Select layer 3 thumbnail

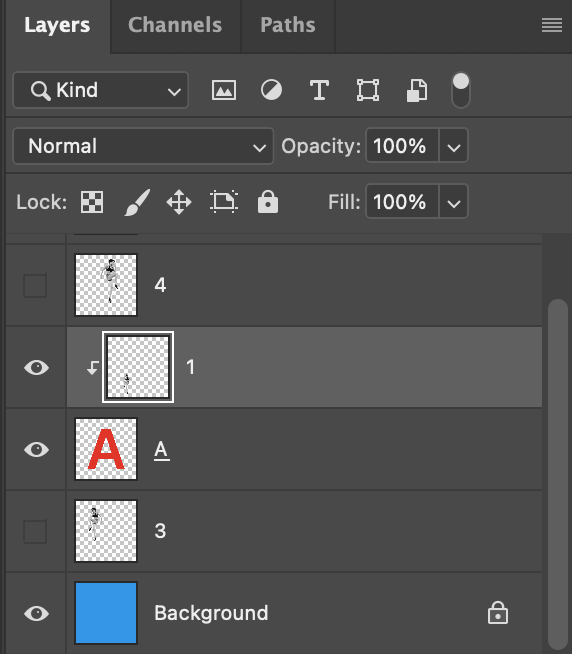pyautogui.click(x=106, y=531)
